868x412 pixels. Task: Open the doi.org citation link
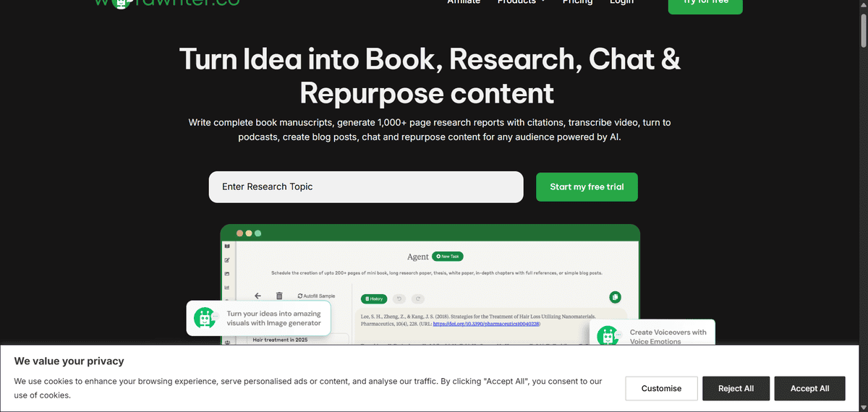[486, 324]
